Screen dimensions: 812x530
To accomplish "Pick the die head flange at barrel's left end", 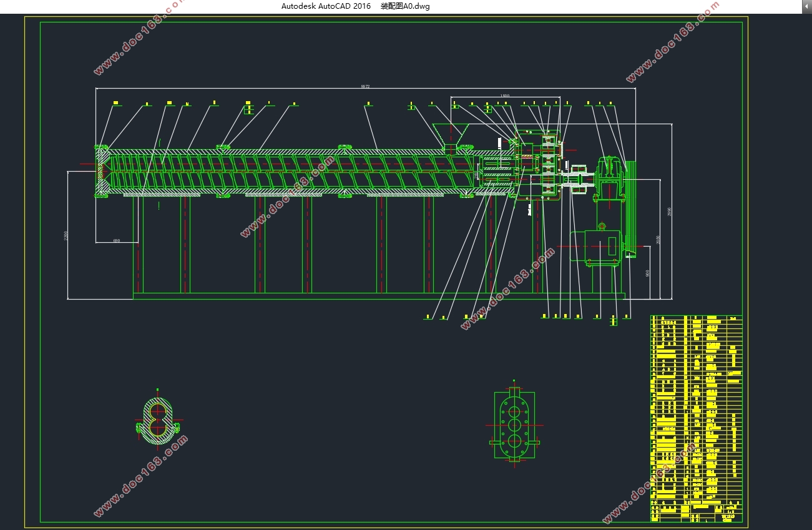I will 101,171.
